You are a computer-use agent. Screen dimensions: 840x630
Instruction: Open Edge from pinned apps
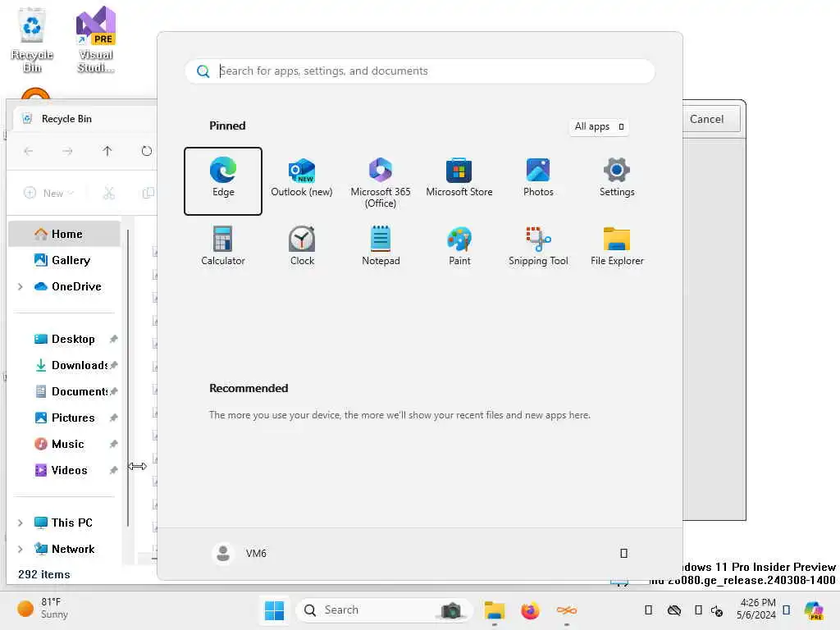pyautogui.click(x=223, y=181)
